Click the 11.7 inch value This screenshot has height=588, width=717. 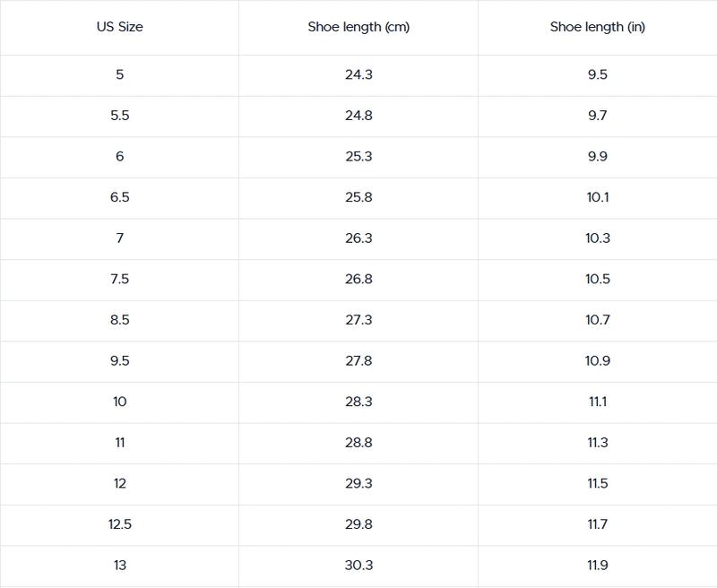597,524
